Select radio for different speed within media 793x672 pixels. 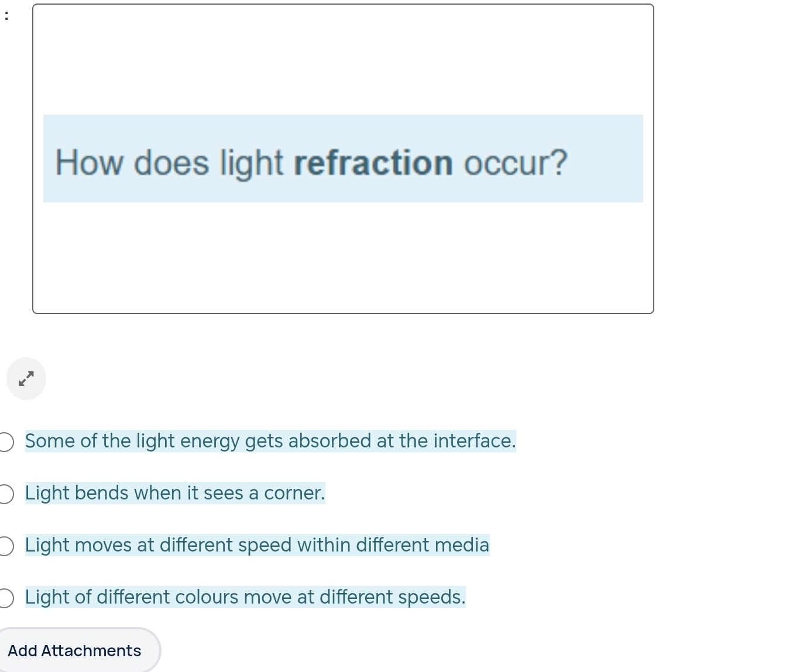point(5,546)
